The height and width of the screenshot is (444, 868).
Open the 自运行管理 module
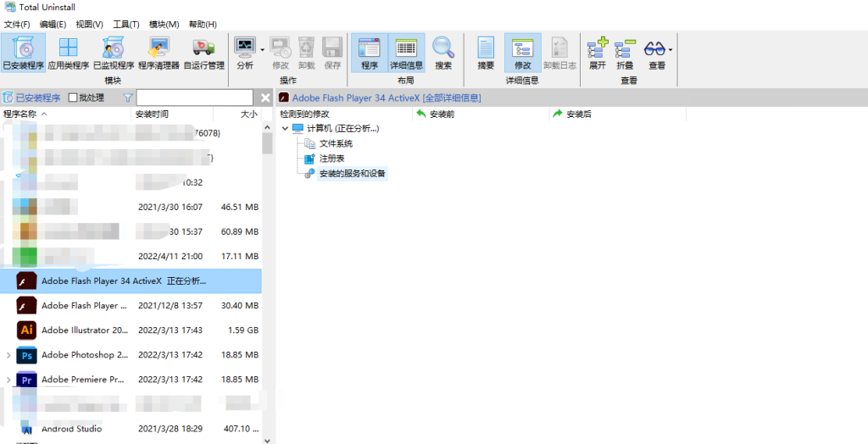pyautogui.click(x=203, y=53)
